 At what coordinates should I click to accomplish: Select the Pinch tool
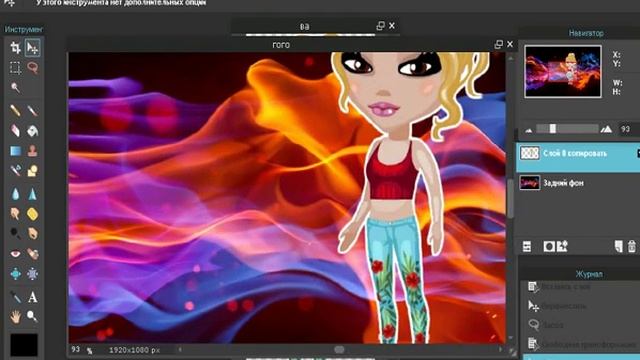32,273
